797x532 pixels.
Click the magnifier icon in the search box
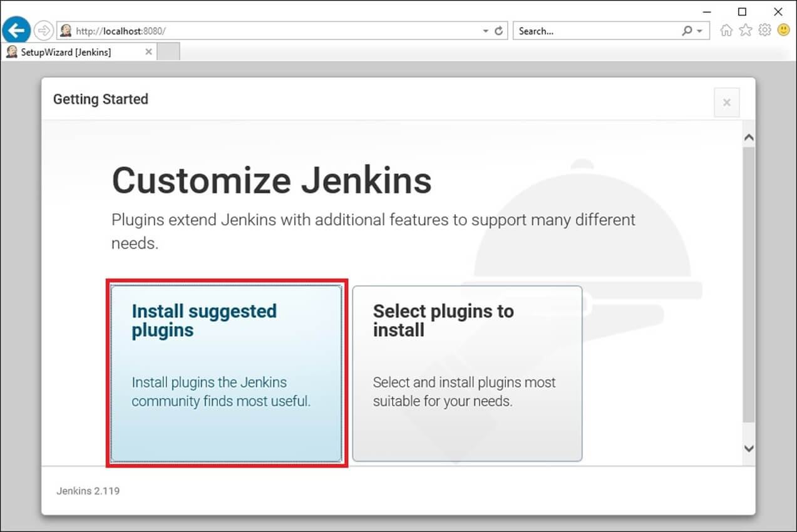click(x=687, y=31)
